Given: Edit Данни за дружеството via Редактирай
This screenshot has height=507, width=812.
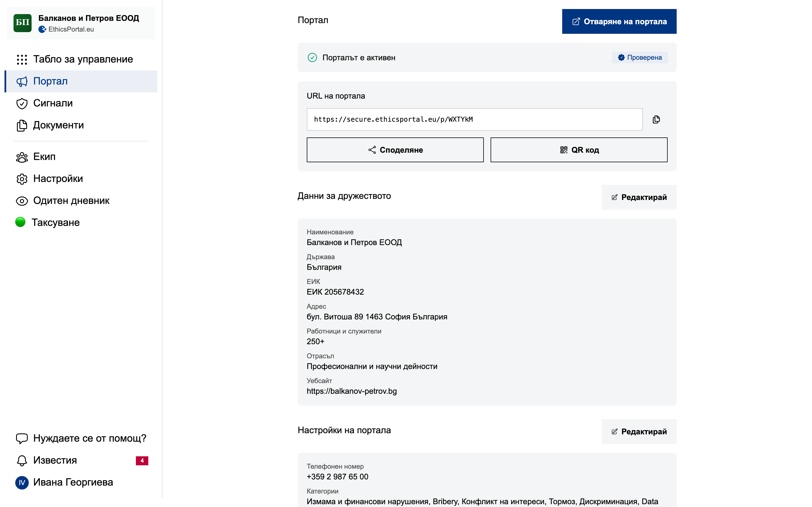Looking at the screenshot, I should [x=639, y=197].
